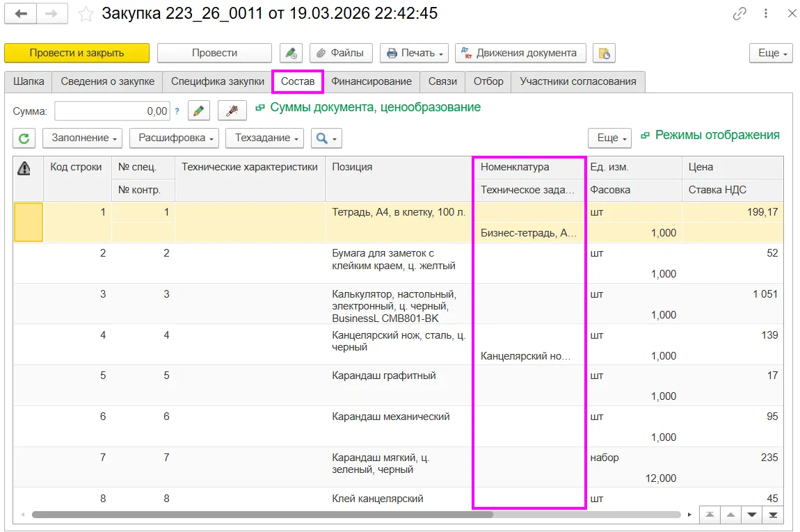This screenshot has width=800, height=532.
Task: Click the Сумма input field
Action: coord(112,111)
